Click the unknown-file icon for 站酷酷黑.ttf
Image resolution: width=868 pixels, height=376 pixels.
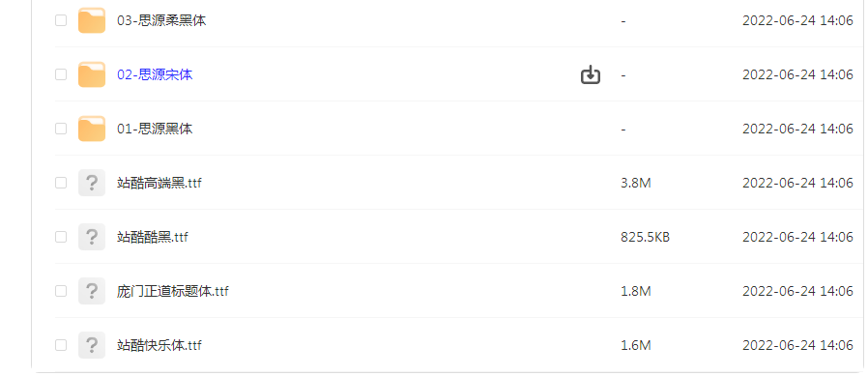91,237
